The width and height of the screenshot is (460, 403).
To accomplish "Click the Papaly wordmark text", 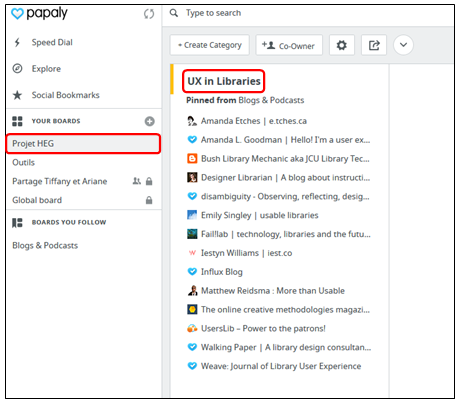I will pyautogui.click(x=47, y=14).
